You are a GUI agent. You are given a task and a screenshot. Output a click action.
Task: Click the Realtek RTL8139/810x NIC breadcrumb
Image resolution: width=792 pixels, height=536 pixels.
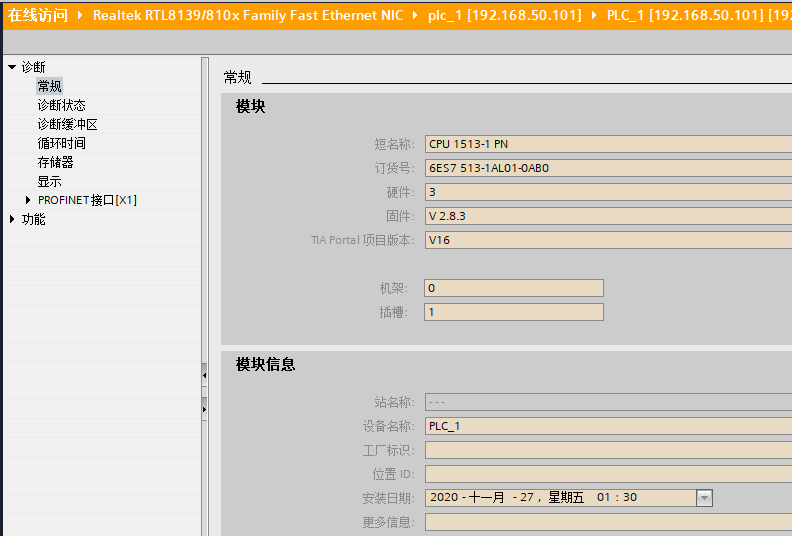pos(248,15)
